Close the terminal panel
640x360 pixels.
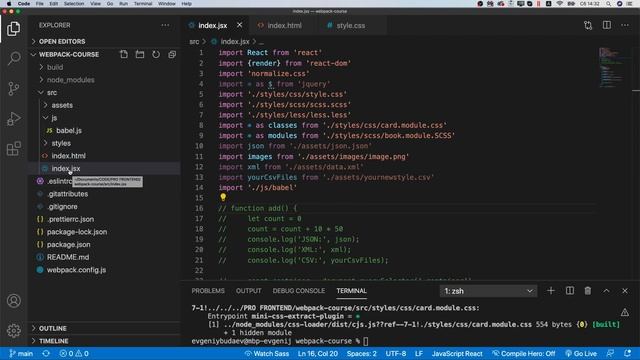[625, 291]
